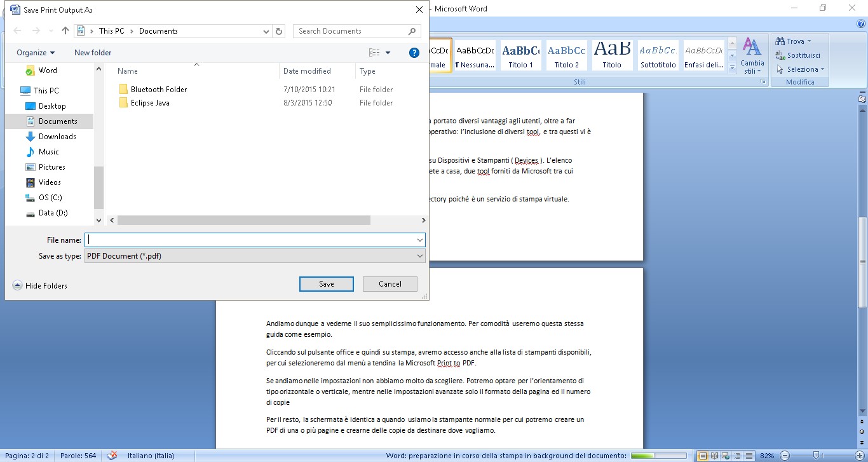Viewport: 868px width, 462px height.
Task: Expand the address bar history dropdown
Action: (x=266, y=31)
